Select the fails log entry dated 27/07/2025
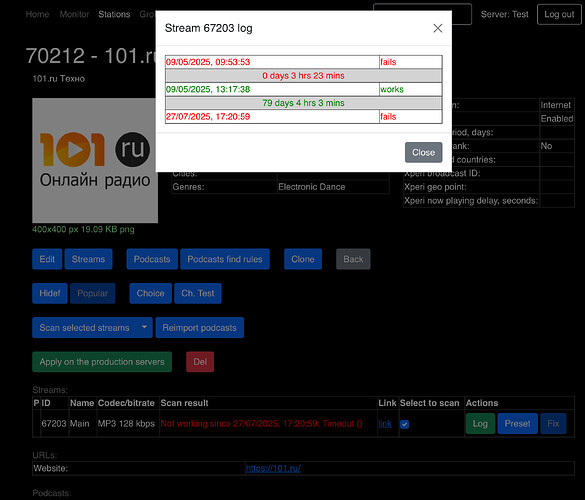Image resolution: width=585 pixels, height=500 pixels. 304,117
